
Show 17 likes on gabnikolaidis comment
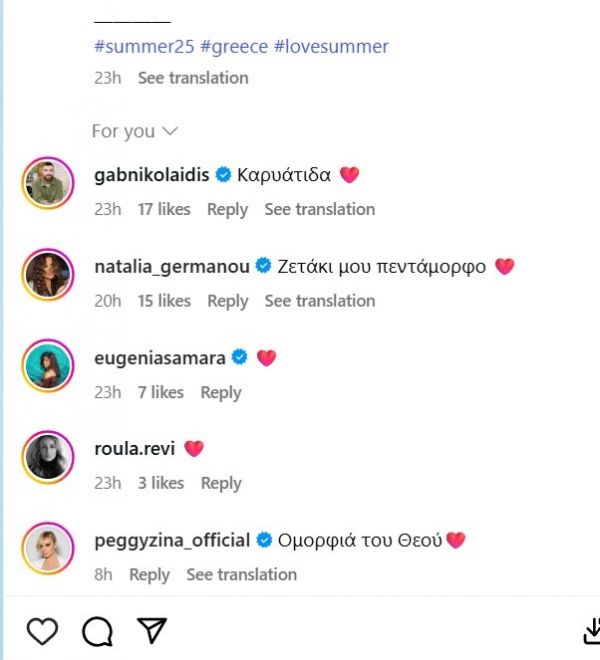pyautogui.click(x=164, y=209)
